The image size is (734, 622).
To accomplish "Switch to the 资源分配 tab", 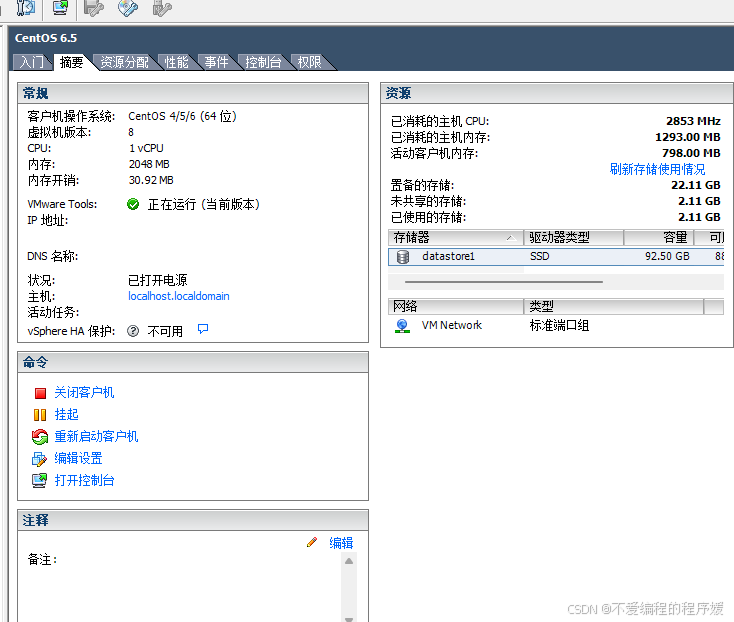I will click(x=125, y=62).
